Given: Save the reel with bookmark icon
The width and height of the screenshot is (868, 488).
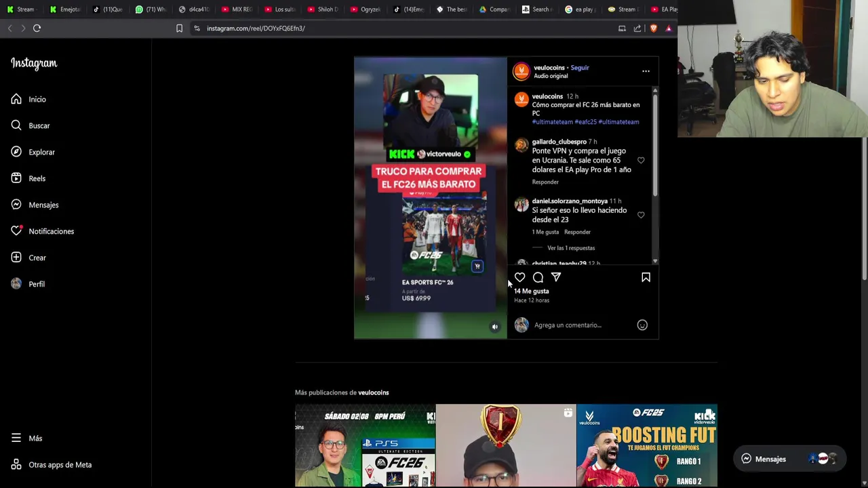Looking at the screenshot, I should coord(646,277).
